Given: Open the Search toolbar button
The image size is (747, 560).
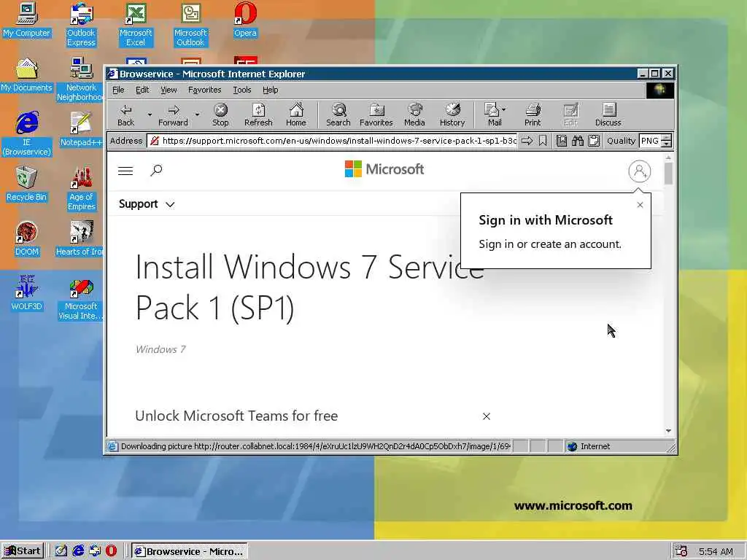Looking at the screenshot, I should coord(338,114).
